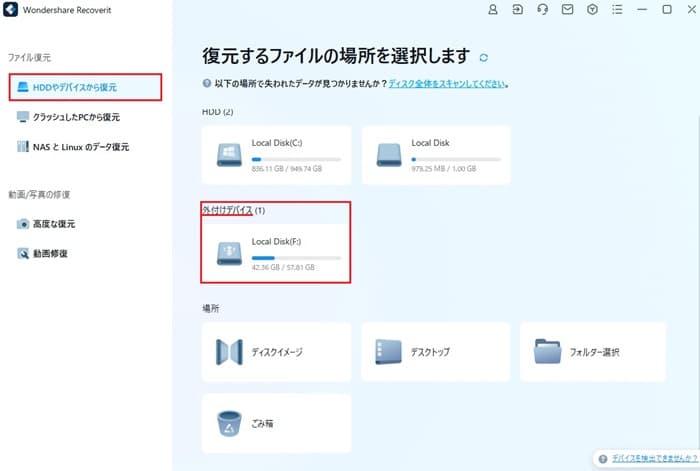Choose the デスクトップ label

point(430,352)
